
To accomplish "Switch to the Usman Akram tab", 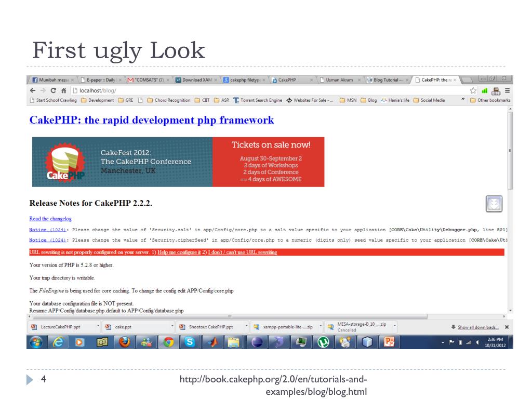I will pos(339,79).
